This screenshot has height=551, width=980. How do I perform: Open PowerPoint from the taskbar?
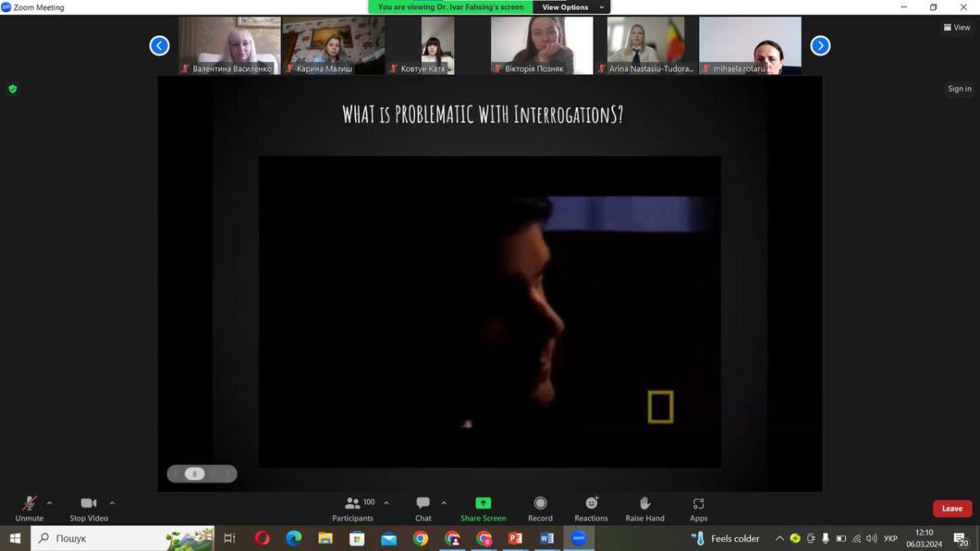pos(515,538)
